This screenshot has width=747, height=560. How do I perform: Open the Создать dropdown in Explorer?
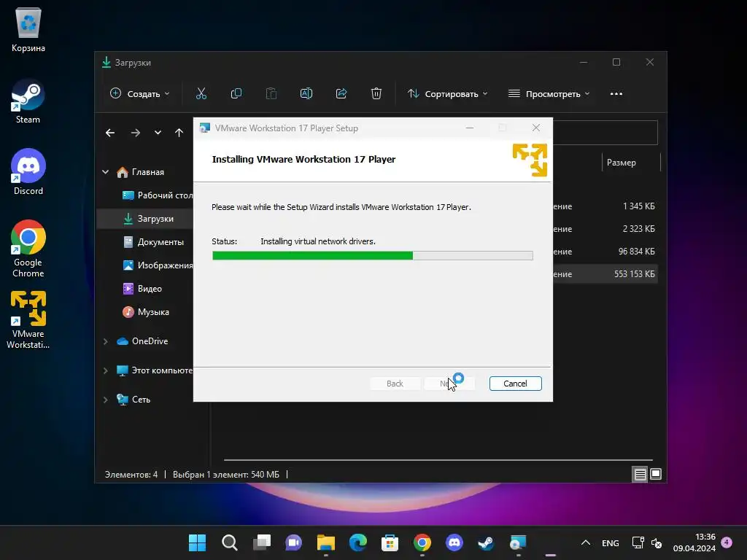(139, 94)
